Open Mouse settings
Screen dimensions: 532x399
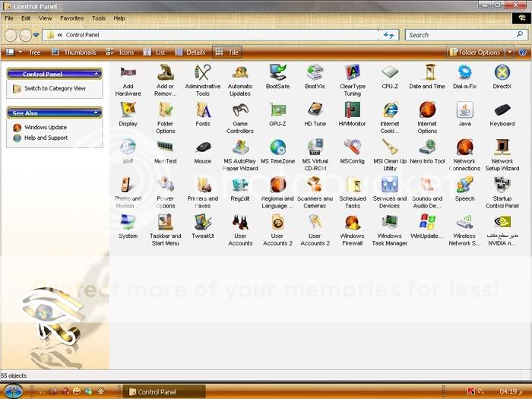[203, 152]
